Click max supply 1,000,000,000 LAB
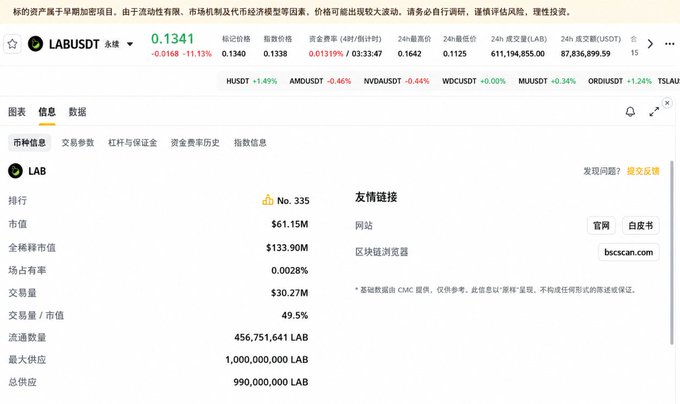 (x=267, y=359)
